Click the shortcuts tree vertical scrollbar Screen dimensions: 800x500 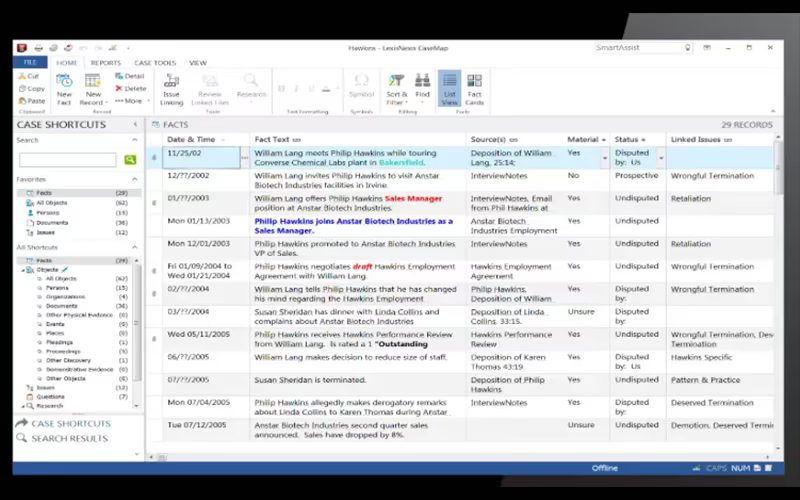136,322
